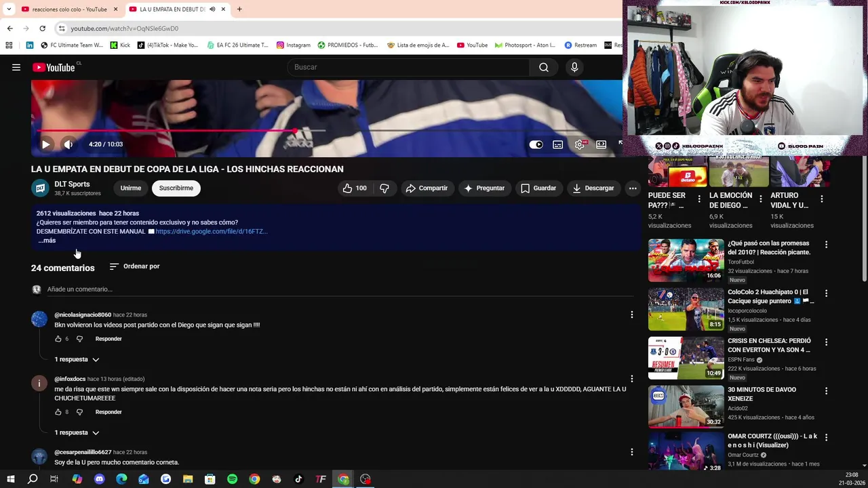Open options menu for nicolasignacio8060's comment
The image size is (868, 488).
[x=632, y=314]
